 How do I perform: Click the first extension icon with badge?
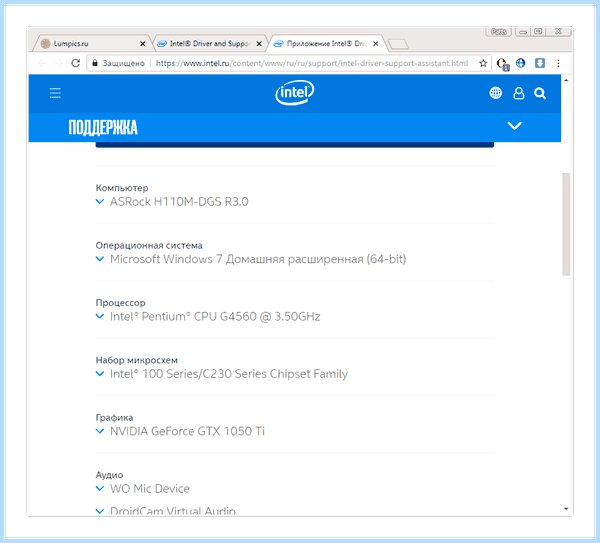(x=502, y=64)
